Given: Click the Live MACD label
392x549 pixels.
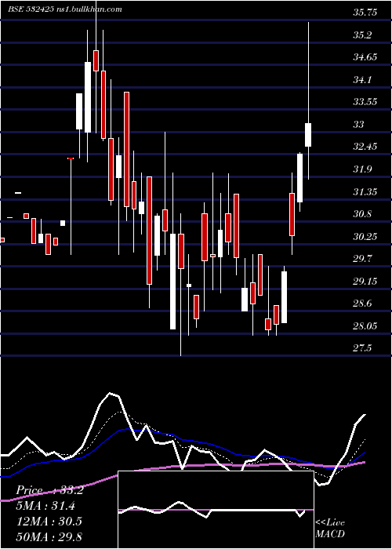Looking at the screenshot, I should tap(330, 529).
